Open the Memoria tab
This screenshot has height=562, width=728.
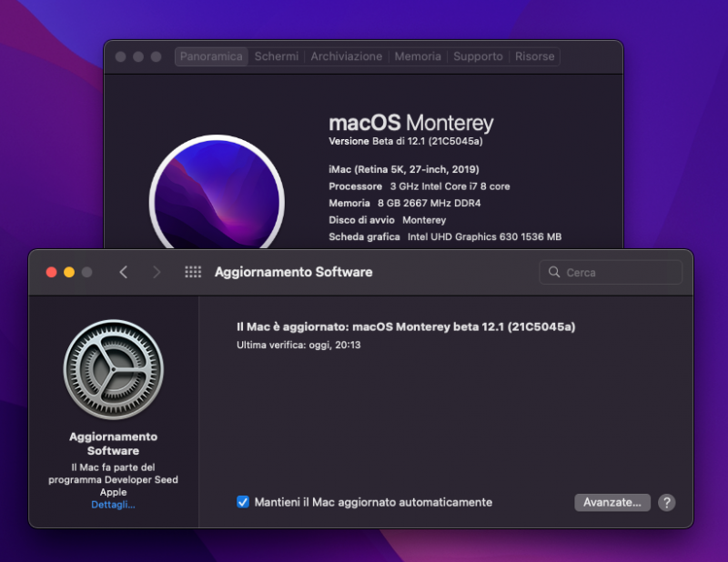point(418,56)
